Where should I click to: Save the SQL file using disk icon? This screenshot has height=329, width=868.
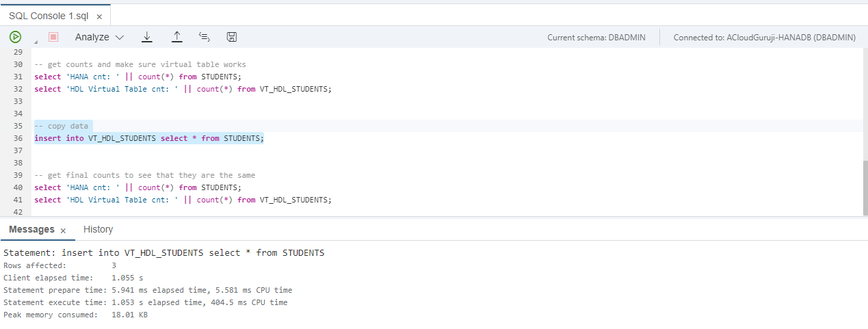pyautogui.click(x=232, y=37)
